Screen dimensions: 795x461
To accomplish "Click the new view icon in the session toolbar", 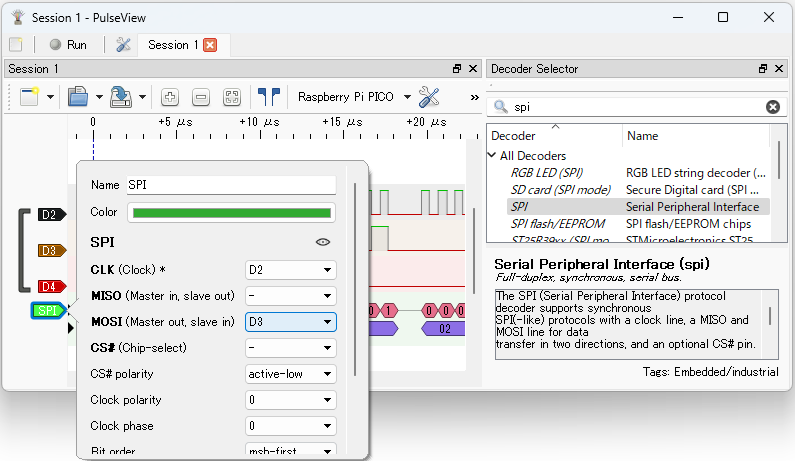I will pos(29,96).
